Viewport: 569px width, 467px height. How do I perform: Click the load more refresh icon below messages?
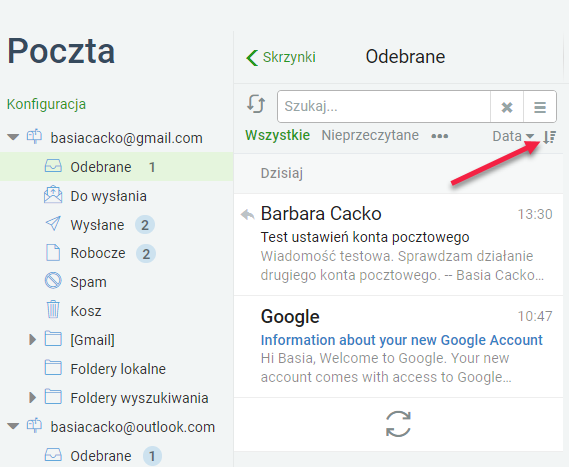(398, 424)
